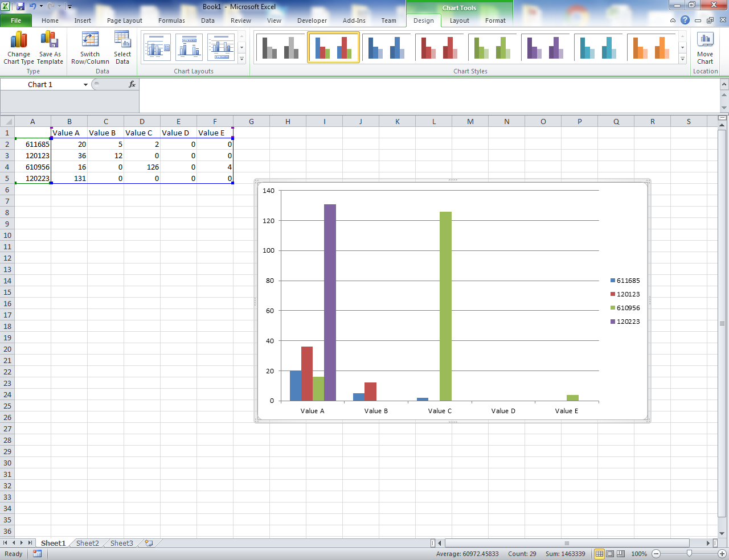Viewport: 729px width, 560px height.
Task: Save the workbook from Quick Access Toolbar
Action: [21, 6]
